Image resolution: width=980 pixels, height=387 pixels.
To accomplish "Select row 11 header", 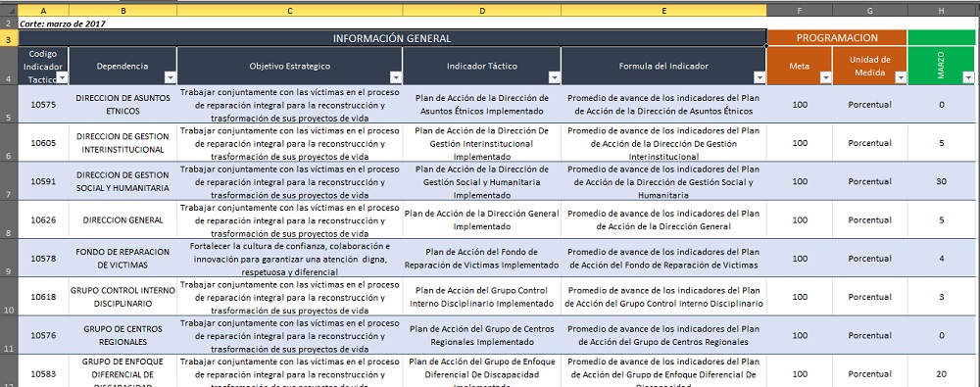I will (x=9, y=335).
